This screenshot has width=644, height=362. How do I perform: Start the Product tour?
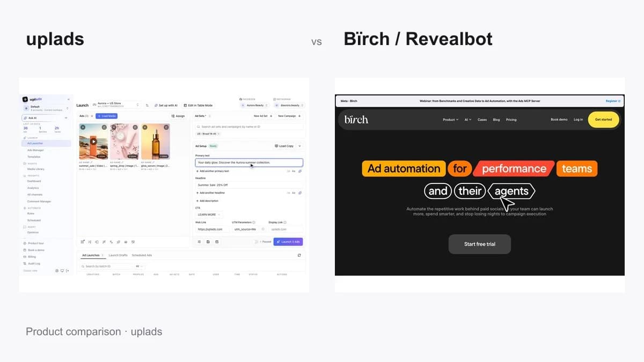[x=34, y=243]
